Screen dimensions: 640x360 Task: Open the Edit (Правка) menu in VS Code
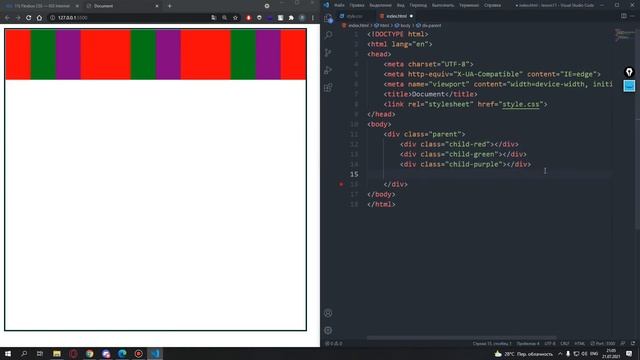(357, 5)
